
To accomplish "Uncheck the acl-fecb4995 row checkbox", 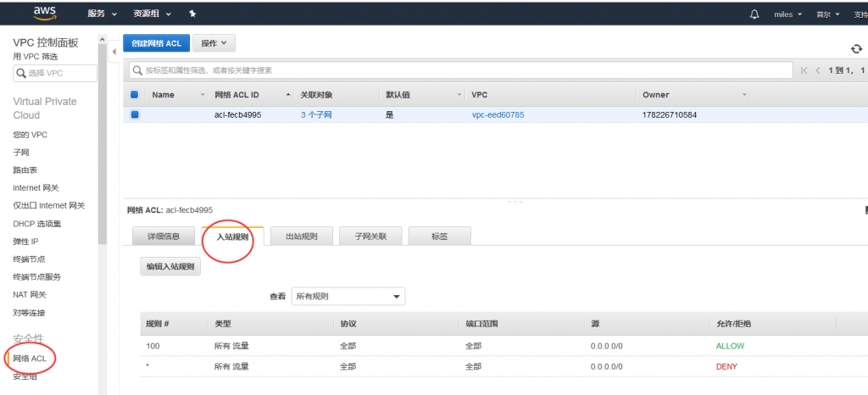I will click(134, 114).
